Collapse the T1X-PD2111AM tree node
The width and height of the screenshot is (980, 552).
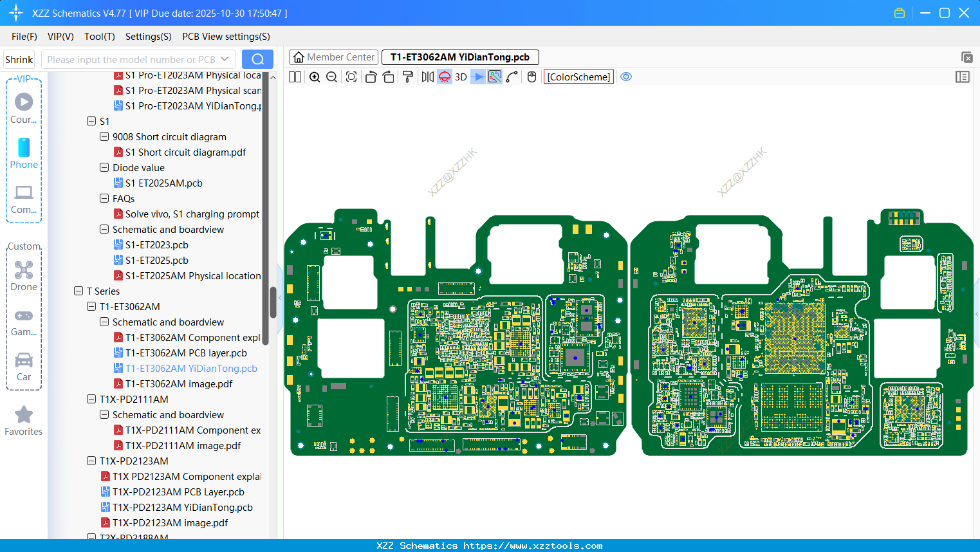pyautogui.click(x=91, y=400)
